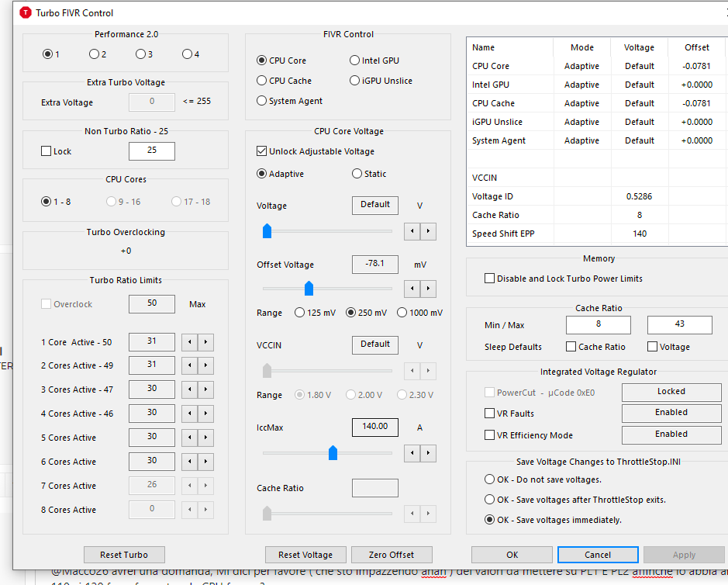728x585 pixels.
Task: Select Performance profile 4 radio button
Action: point(187,54)
